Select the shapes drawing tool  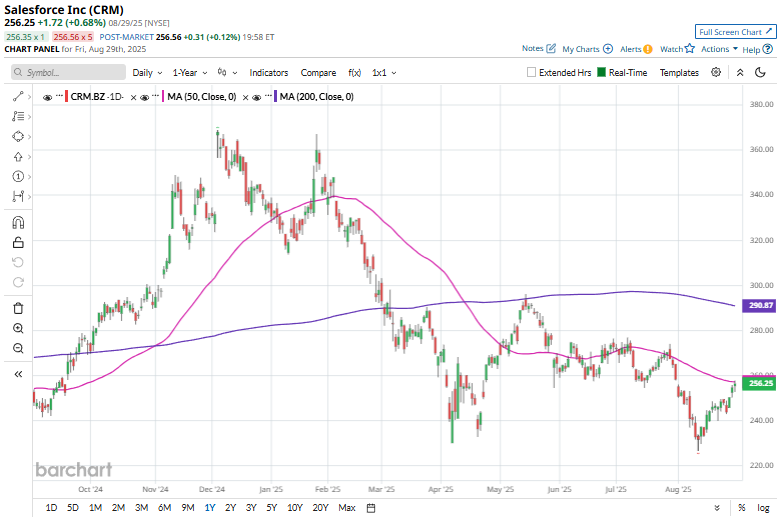18,136
